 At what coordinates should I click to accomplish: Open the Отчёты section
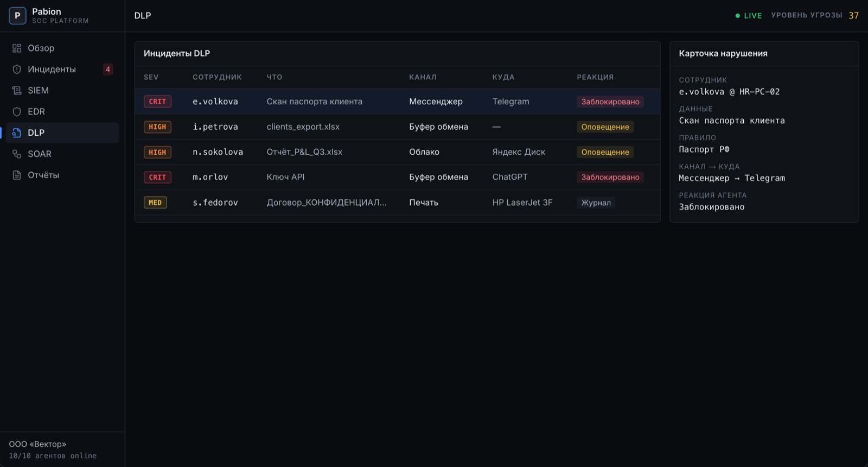click(x=62, y=175)
